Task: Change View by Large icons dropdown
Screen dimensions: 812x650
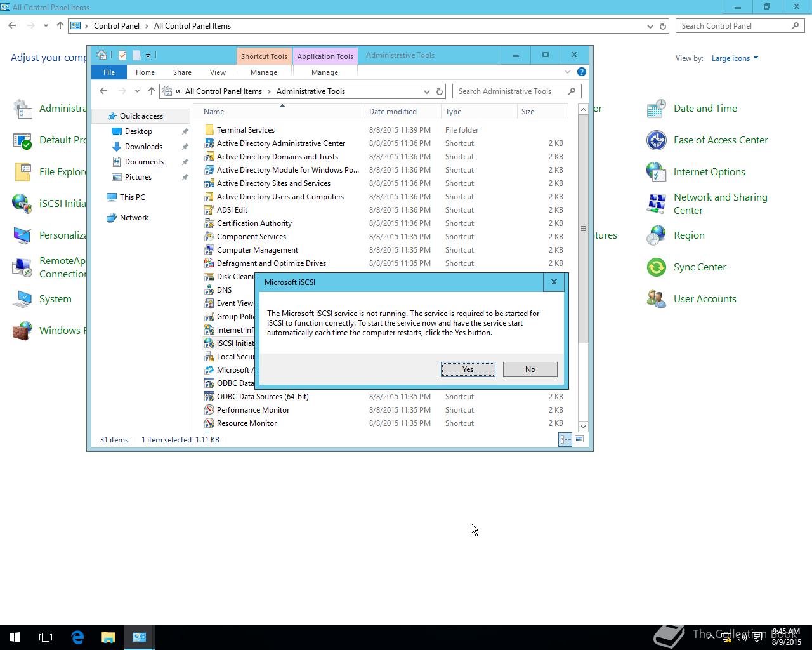Action: 735,58
